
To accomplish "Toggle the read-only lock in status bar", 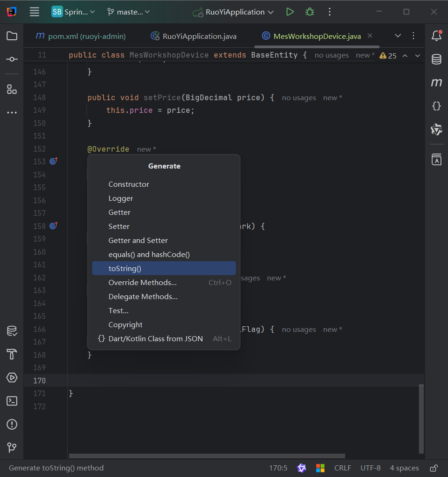I will coord(434,468).
